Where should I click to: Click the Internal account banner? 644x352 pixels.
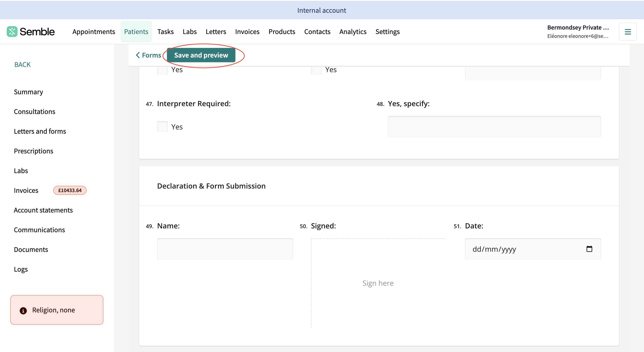322,10
